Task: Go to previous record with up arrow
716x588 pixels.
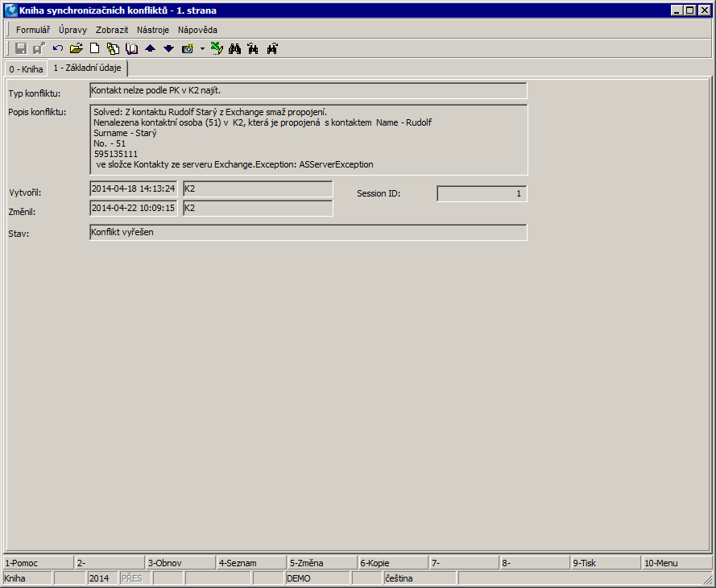Action: tap(151, 48)
